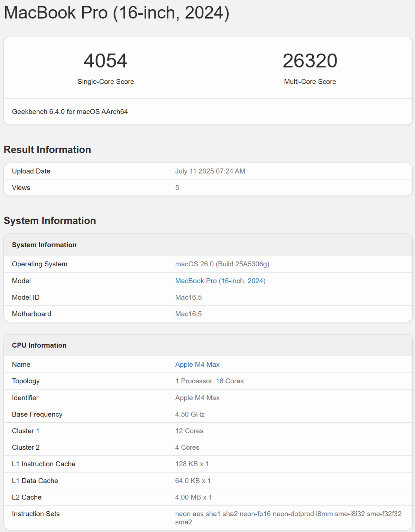Click the 26320 multi-core score number
This screenshot has width=415, height=532.
(x=310, y=61)
